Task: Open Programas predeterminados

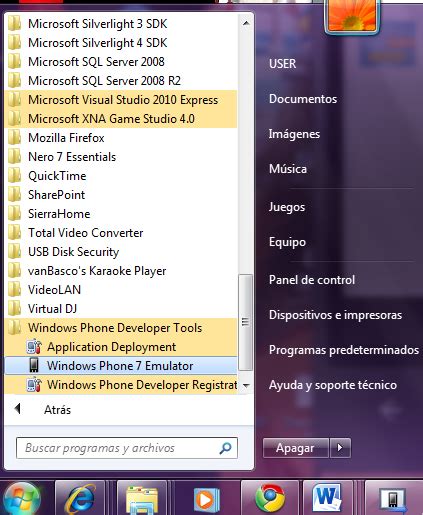Action: click(x=344, y=350)
